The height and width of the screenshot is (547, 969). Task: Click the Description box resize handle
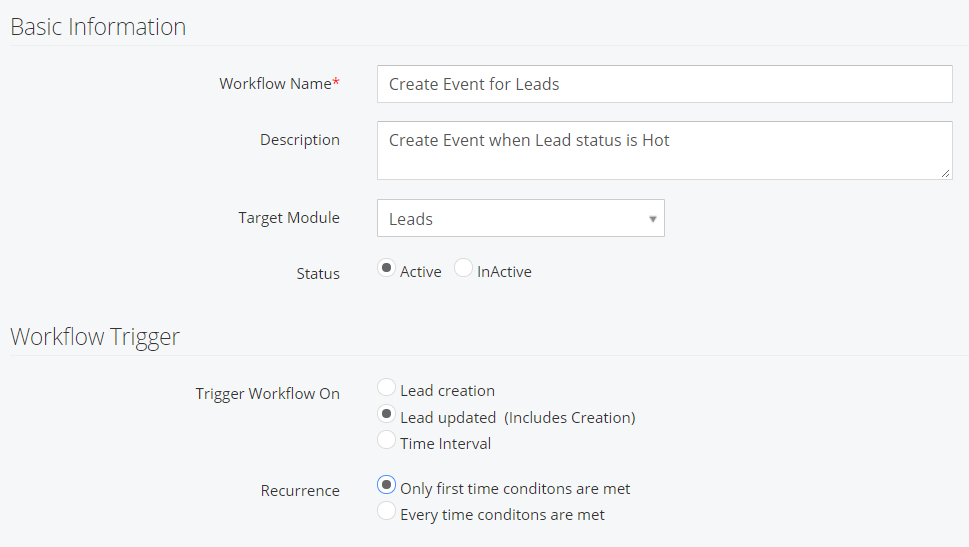click(x=946, y=174)
